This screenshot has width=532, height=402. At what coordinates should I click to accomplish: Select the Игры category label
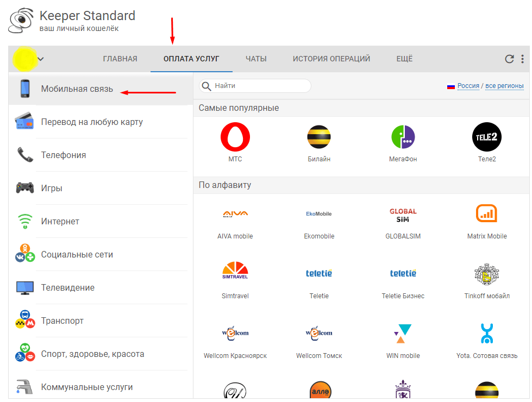(52, 189)
